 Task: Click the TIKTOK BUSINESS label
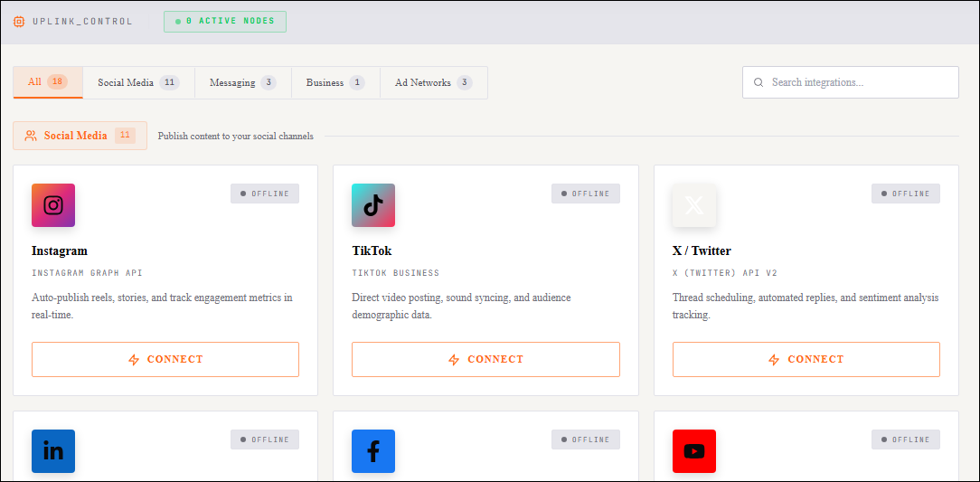(396, 273)
